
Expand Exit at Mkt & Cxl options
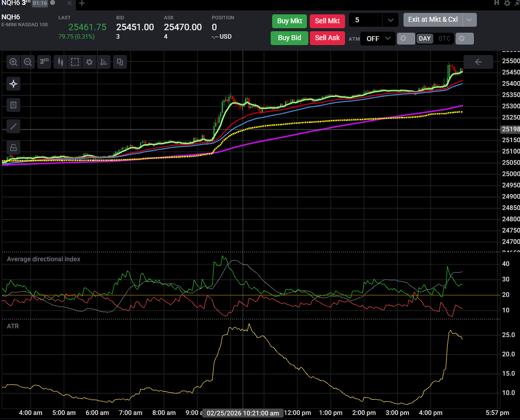pyautogui.click(x=469, y=20)
